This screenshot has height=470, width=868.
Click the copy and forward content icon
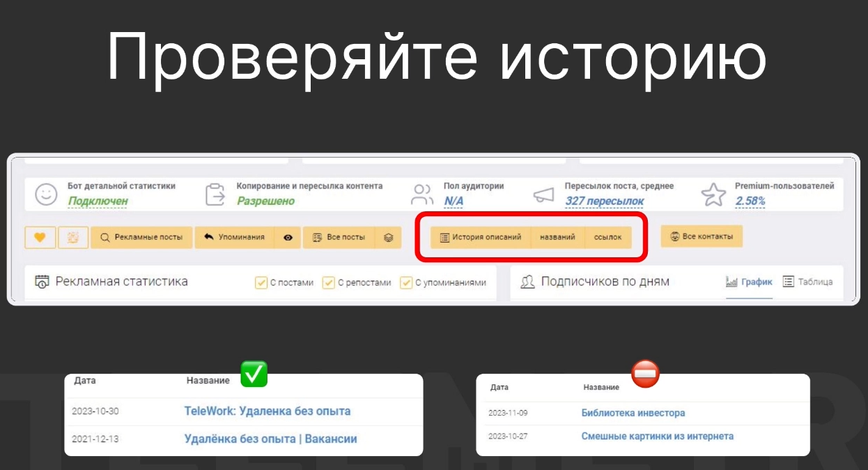click(x=215, y=195)
